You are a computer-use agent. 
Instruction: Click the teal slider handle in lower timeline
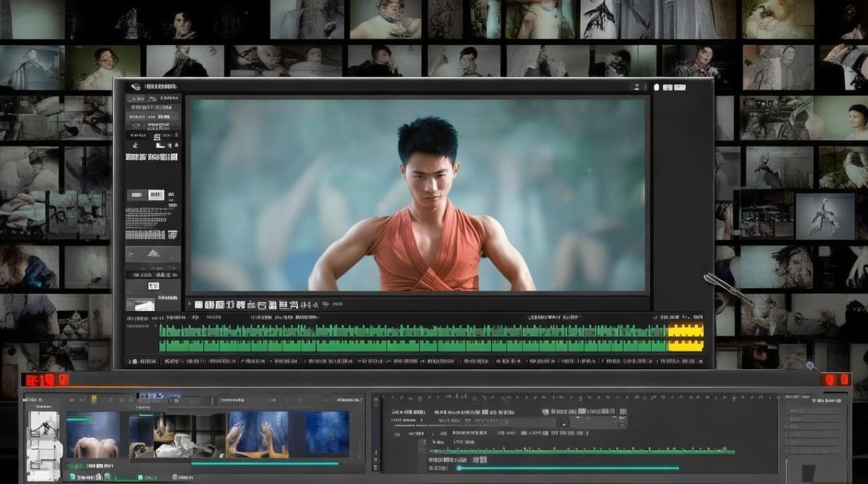point(460,468)
